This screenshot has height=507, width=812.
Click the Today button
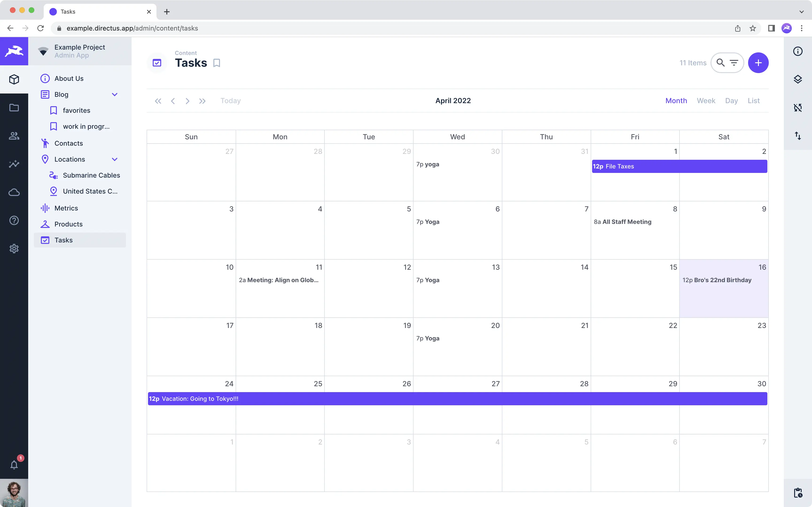point(230,101)
